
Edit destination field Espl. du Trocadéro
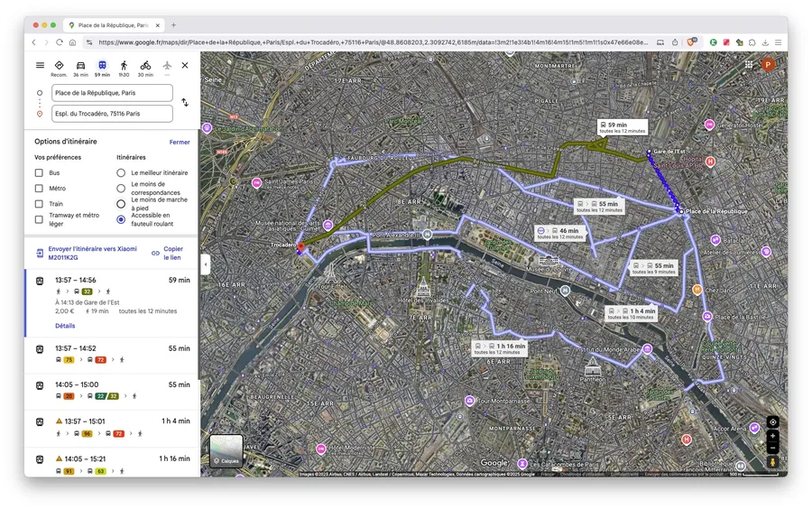pos(112,114)
